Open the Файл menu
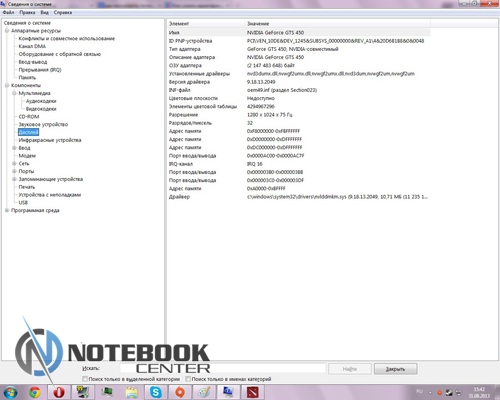The width and height of the screenshot is (500, 400). click(9, 12)
